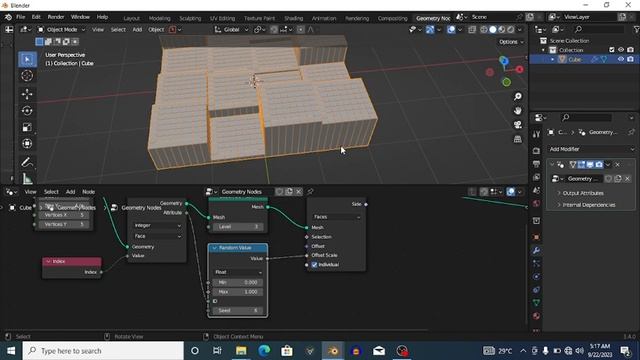This screenshot has height=360, width=640.
Task: Select the Rotate tool
Action: click(27, 111)
